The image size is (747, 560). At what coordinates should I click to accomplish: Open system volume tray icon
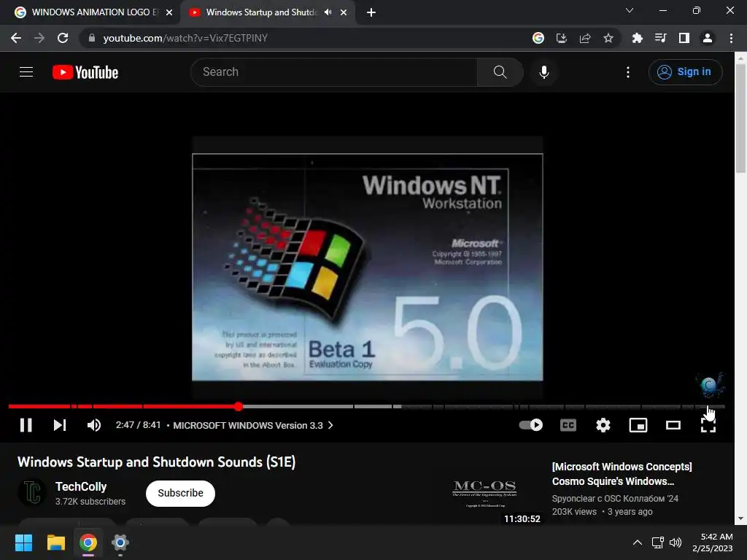[x=676, y=542]
